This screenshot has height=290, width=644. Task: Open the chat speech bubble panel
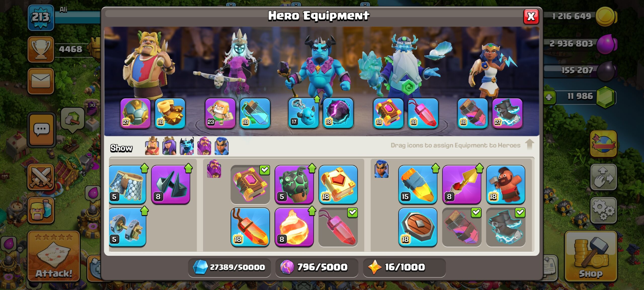pos(42,129)
